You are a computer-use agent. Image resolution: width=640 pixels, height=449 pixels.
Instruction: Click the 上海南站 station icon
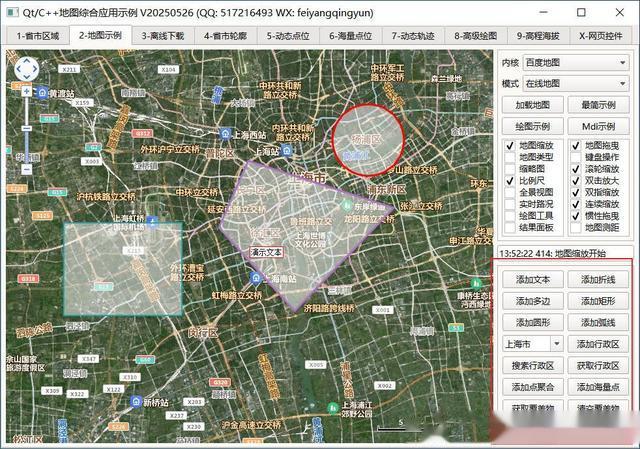pyautogui.click(x=256, y=278)
